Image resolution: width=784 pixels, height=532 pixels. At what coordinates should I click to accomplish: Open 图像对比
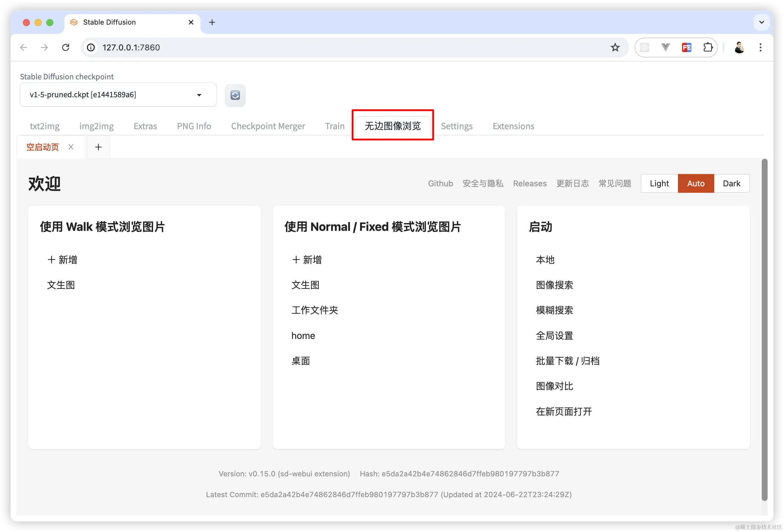click(554, 386)
